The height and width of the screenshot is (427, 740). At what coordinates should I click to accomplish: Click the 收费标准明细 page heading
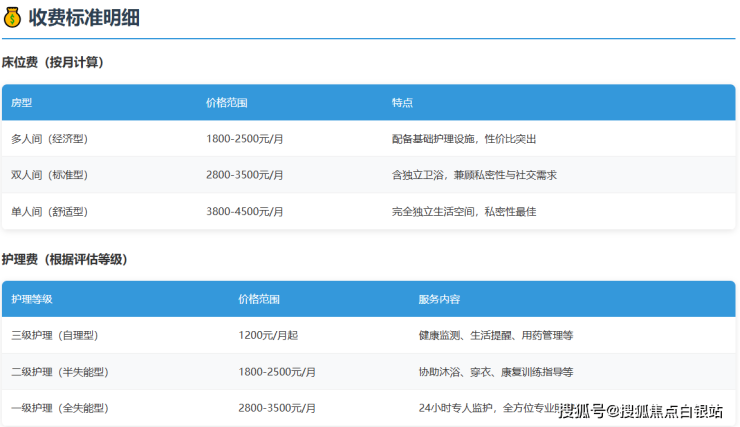pyautogui.click(x=82, y=17)
